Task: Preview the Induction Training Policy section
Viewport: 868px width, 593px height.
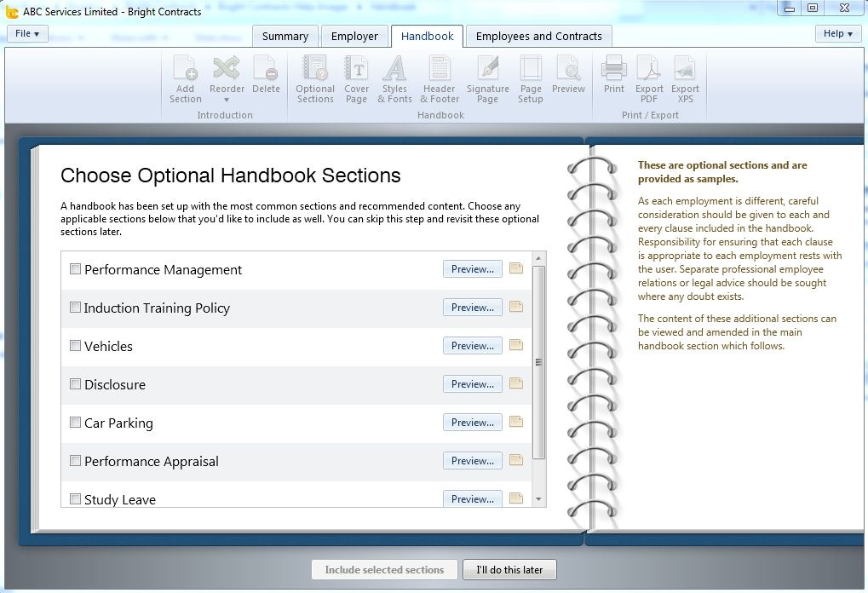Action: pos(473,308)
